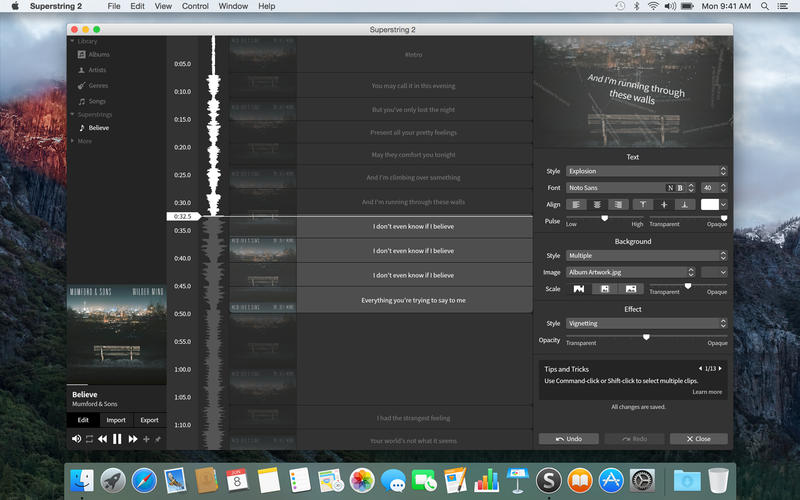Viewport: 800px width, 500px height.
Task: Toggle normal (N) font weight
Action: 670,188
